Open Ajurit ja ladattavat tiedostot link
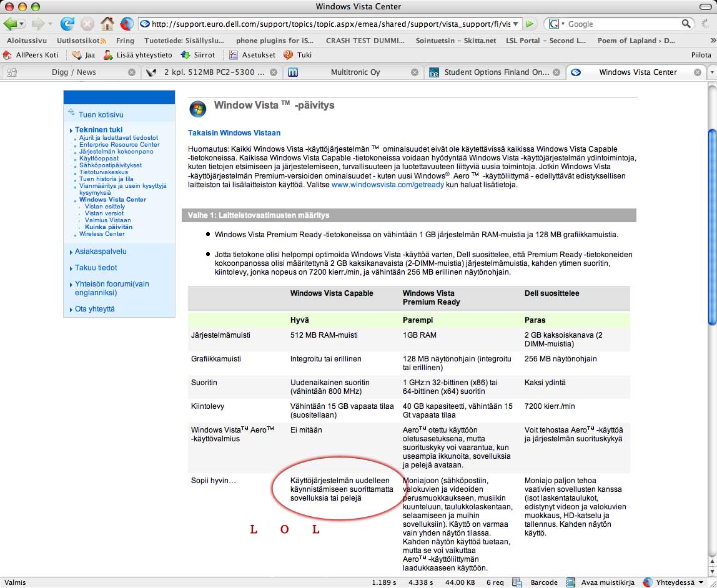This screenshot has height=588, width=717. tap(119, 137)
